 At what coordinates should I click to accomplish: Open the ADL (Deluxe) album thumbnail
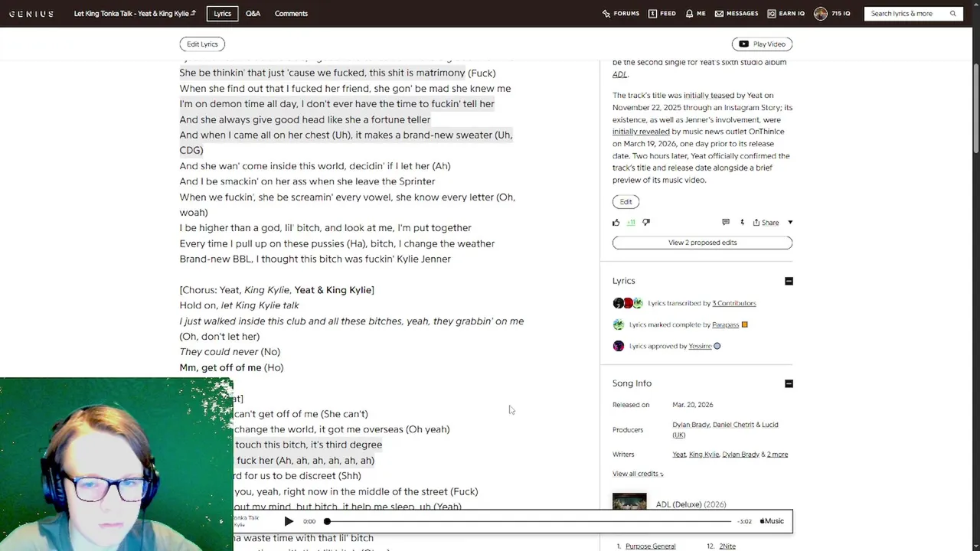point(629,503)
